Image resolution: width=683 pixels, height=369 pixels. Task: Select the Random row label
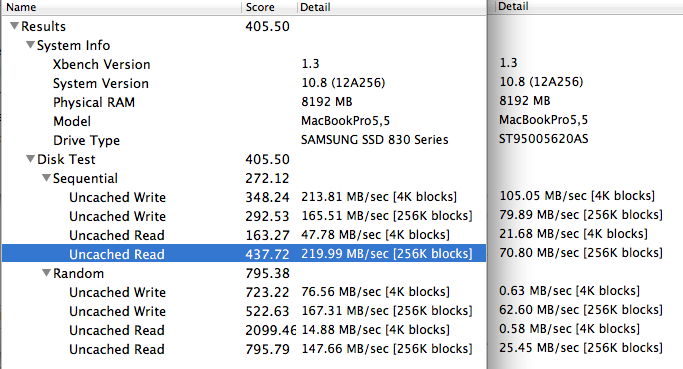point(78,274)
